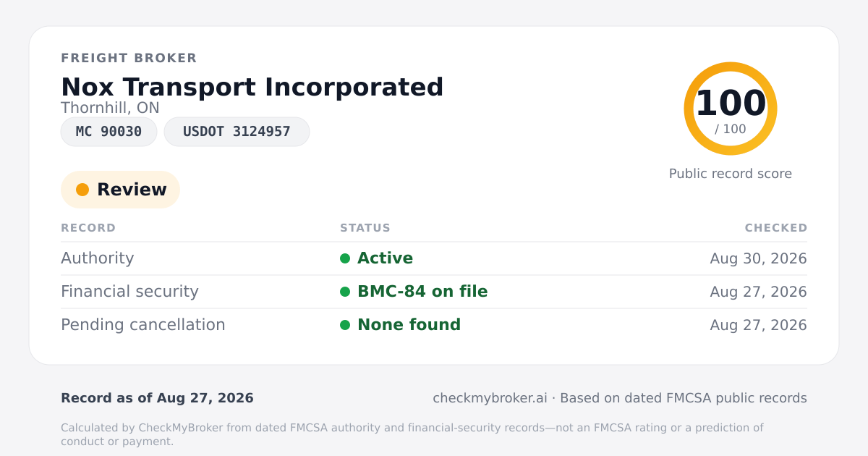Screen dimensions: 868x456
Task: Click the orange Review status dot
Action: 82,190
